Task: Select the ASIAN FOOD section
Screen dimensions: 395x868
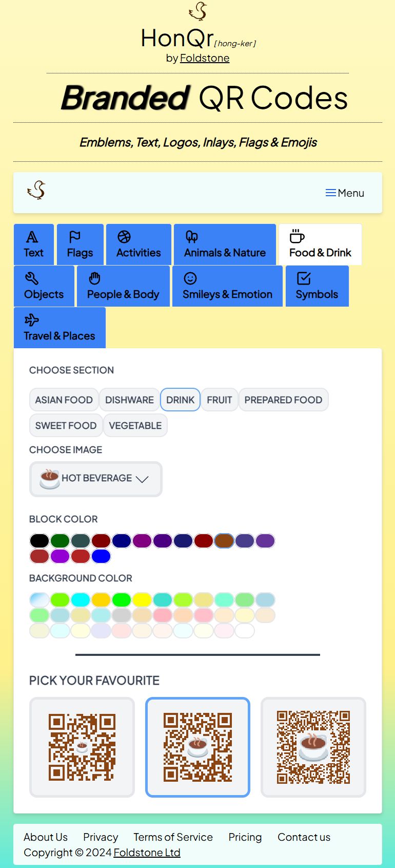Action: [x=64, y=400]
